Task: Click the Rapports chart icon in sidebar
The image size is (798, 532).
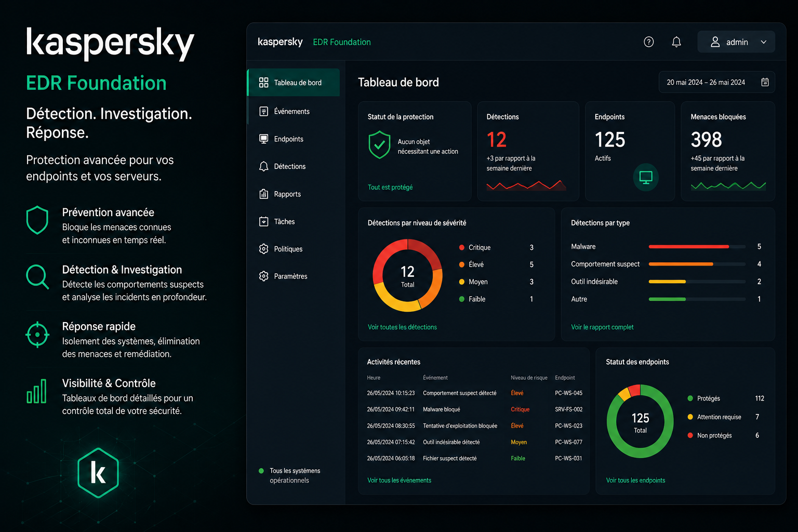Action: 264,194
